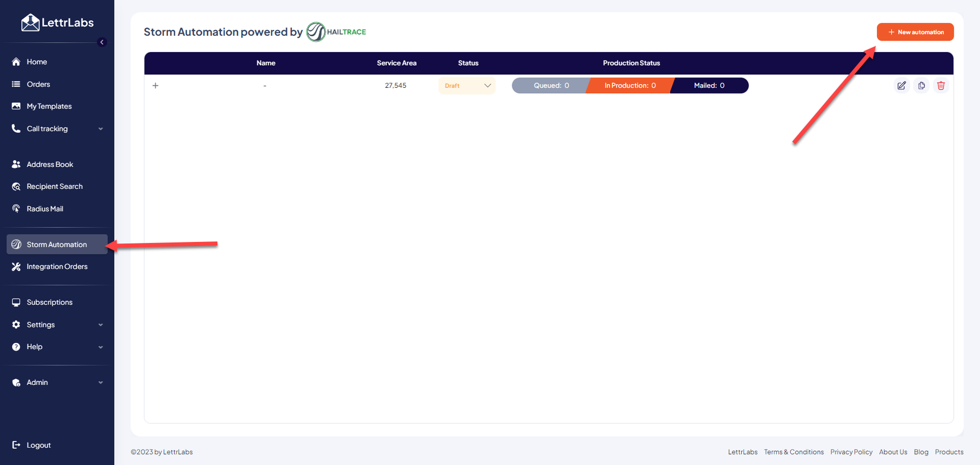Click the New automation button
Image resolution: width=980 pixels, height=465 pixels.
pyautogui.click(x=915, y=32)
